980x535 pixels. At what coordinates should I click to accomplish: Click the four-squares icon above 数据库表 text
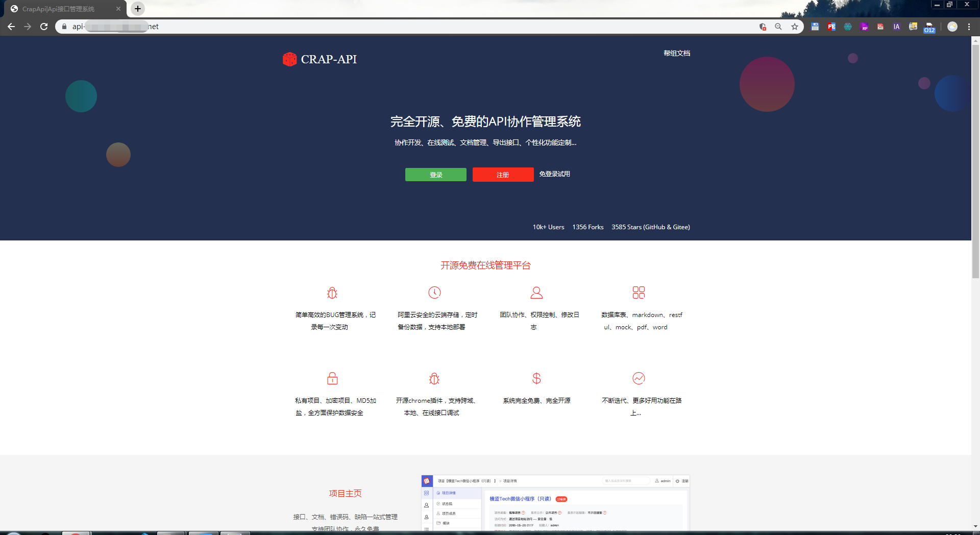pos(639,293)
